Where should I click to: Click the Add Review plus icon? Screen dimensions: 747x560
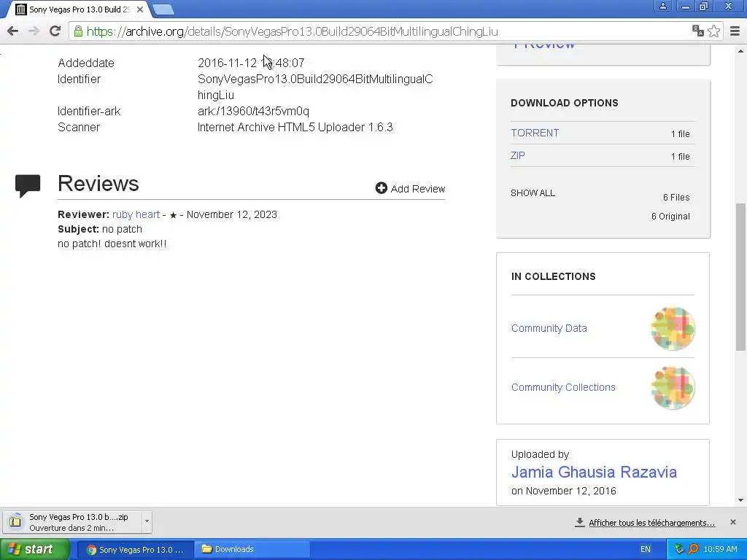tap(381, 188)
